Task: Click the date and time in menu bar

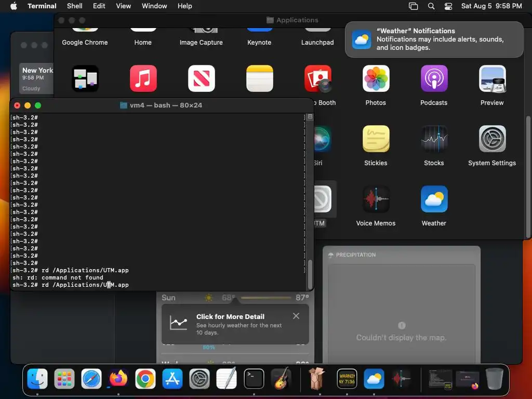Action: click(491, 6)
